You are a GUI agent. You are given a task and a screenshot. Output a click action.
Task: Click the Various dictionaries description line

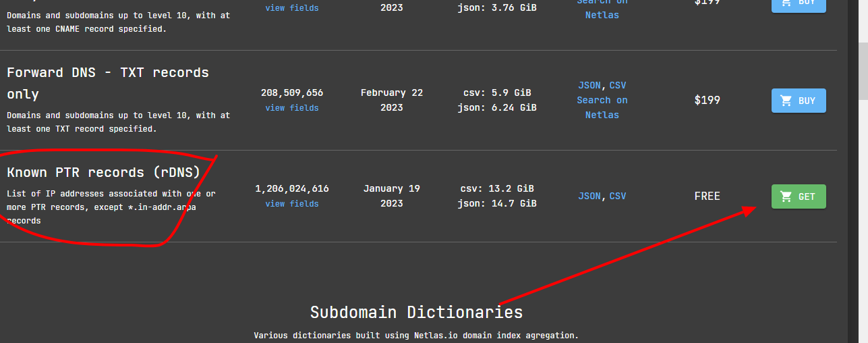pyautogui.click(x=416, y=336)
